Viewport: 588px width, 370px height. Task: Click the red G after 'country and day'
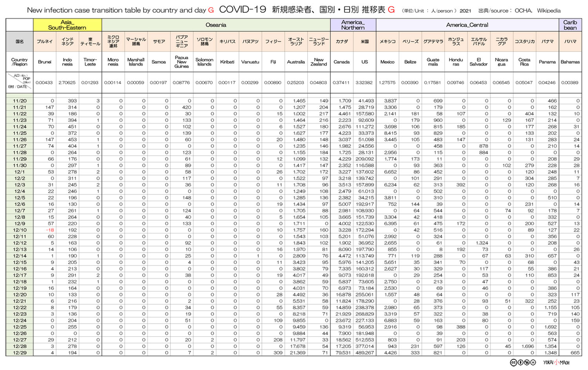click(211, 9)
